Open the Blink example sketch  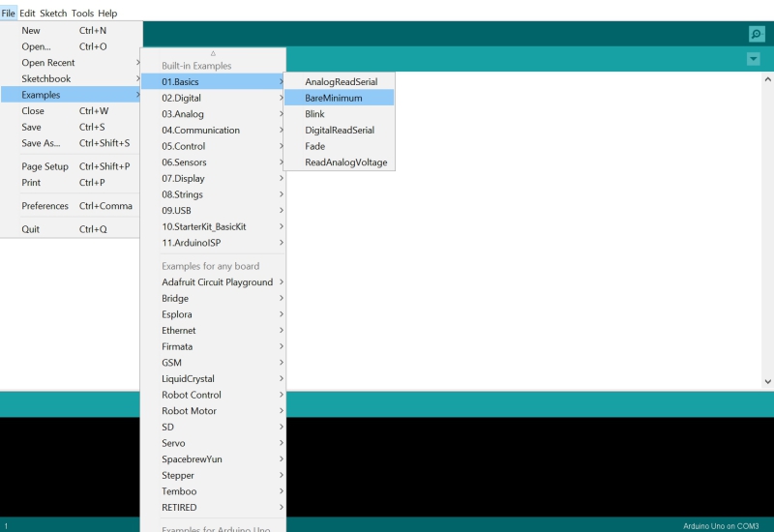tap(314, 114)
